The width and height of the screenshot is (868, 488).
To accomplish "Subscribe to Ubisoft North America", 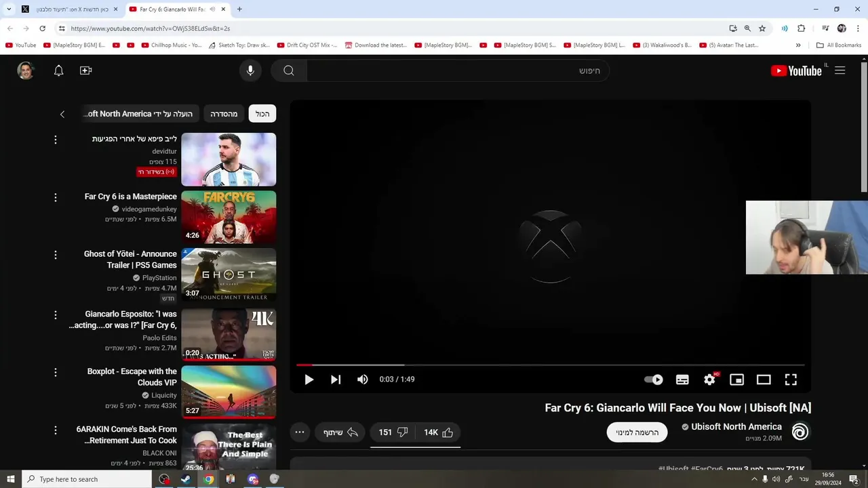I will 637,432.
